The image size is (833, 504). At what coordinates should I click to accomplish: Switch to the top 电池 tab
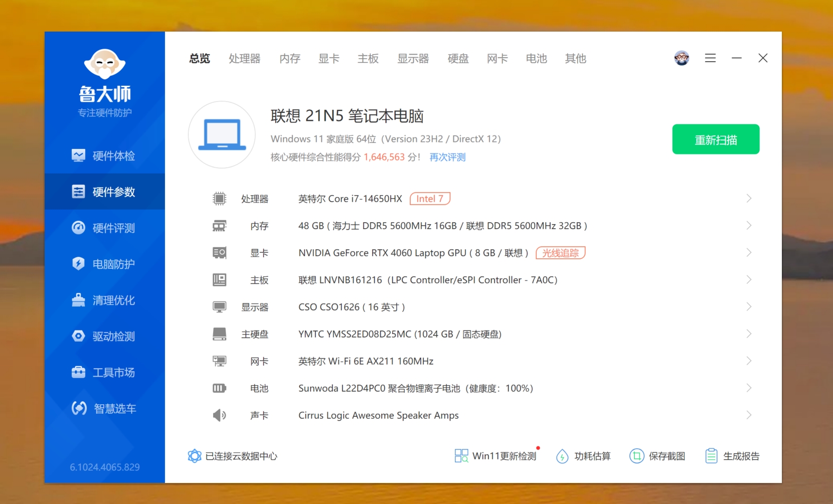click(537, 59)
